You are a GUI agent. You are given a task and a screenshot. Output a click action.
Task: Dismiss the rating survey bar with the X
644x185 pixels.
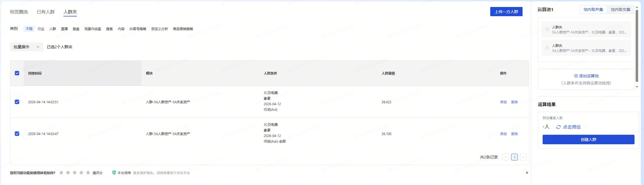tap(527, 173)
